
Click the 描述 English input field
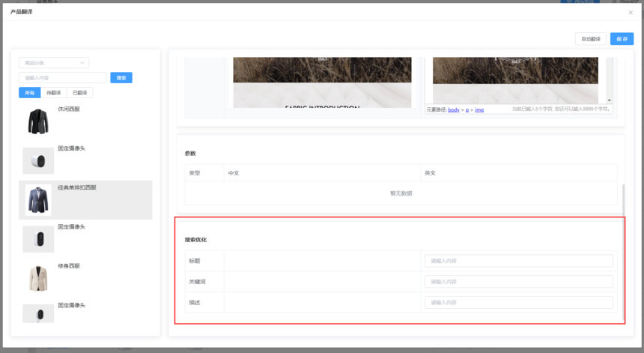point(518,302)
